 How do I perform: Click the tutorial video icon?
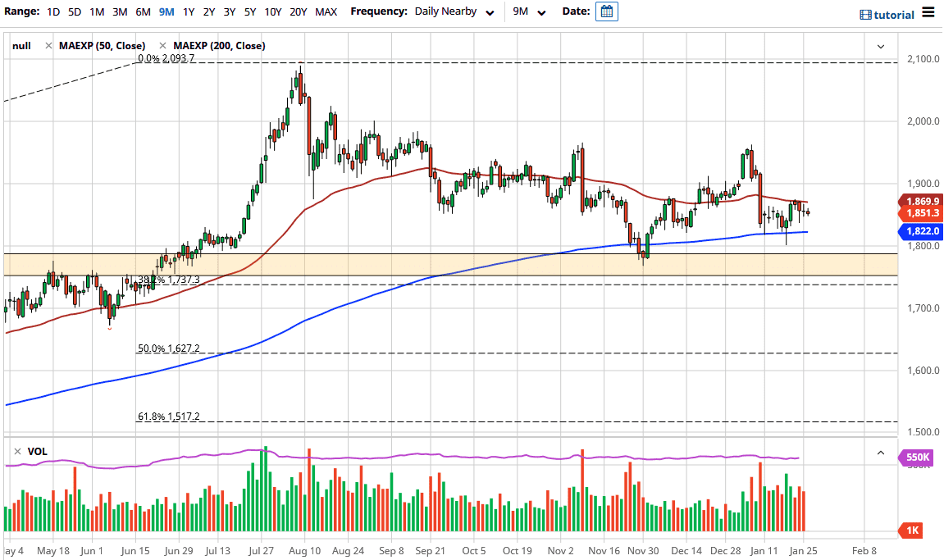pos(865,15)
